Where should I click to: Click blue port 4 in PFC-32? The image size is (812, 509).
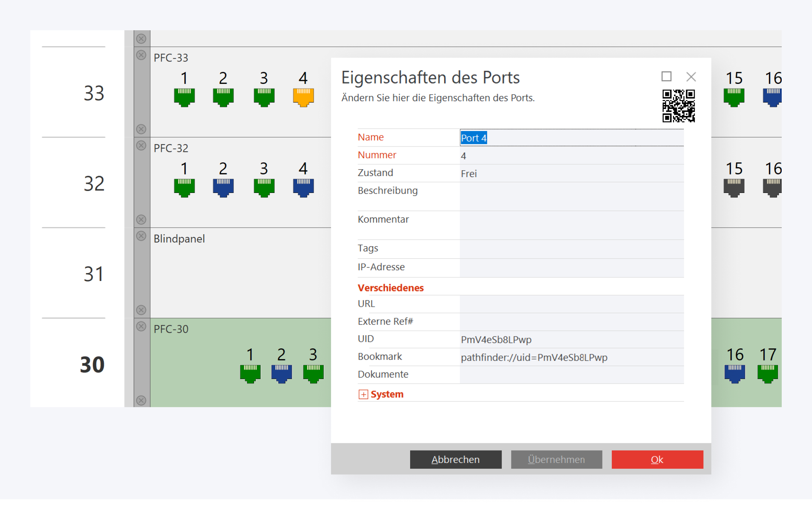point(303,188)
